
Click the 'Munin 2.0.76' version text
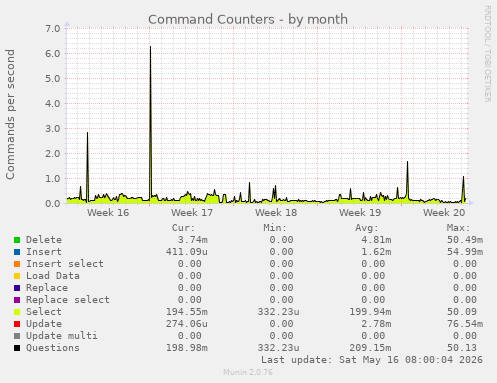[x=248, y=372]
